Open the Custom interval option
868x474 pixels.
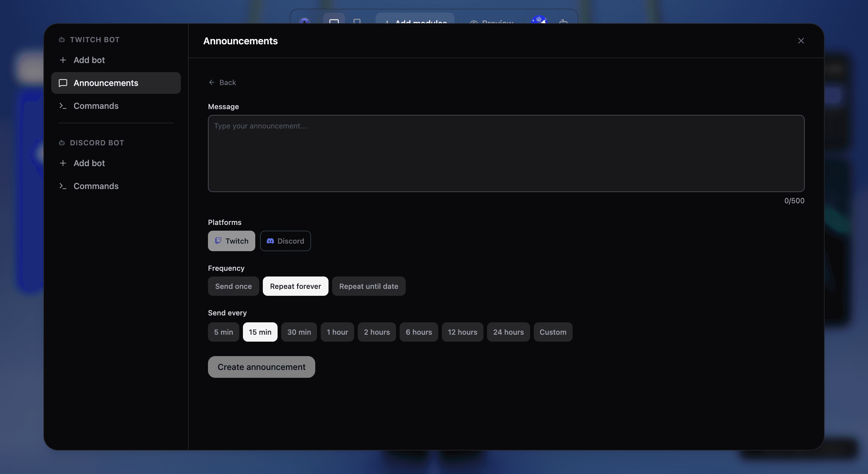click(x=553, y=332)
